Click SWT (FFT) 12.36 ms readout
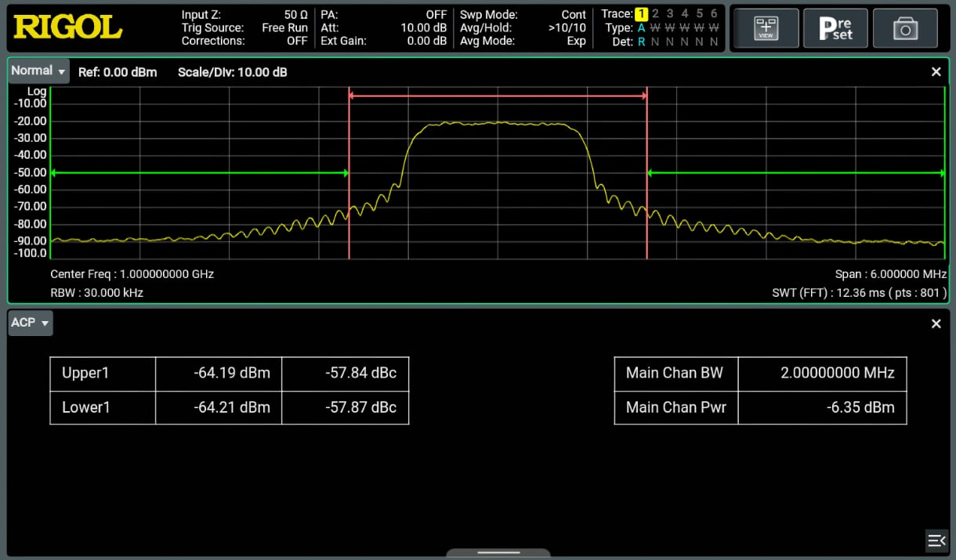Screen dimensions: 956x560 [x=860, y=293]
